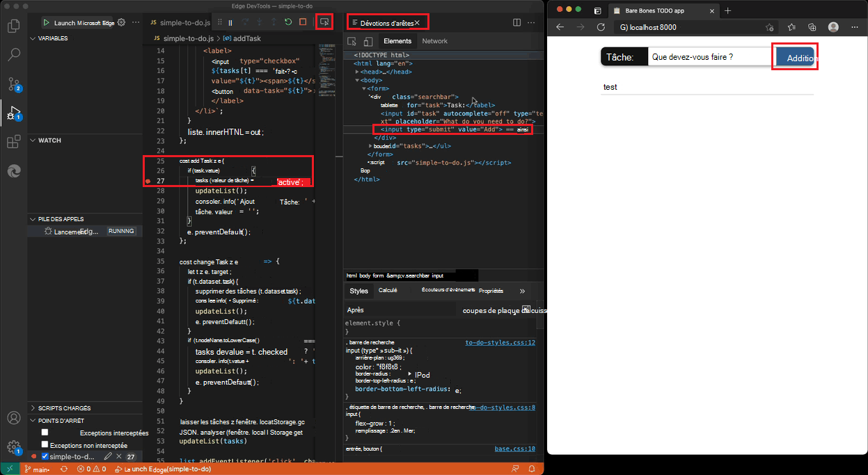
Task: Click the errors and warnings count in the status bar
Action: pyautogui.click(x=90, y=469)
